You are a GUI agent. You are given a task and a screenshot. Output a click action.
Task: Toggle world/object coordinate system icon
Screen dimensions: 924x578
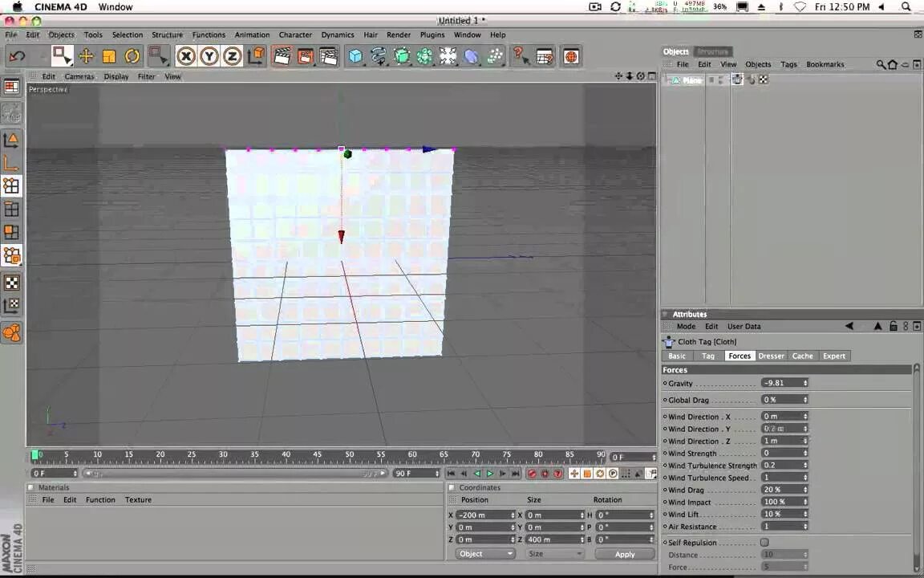click(257, 56)
